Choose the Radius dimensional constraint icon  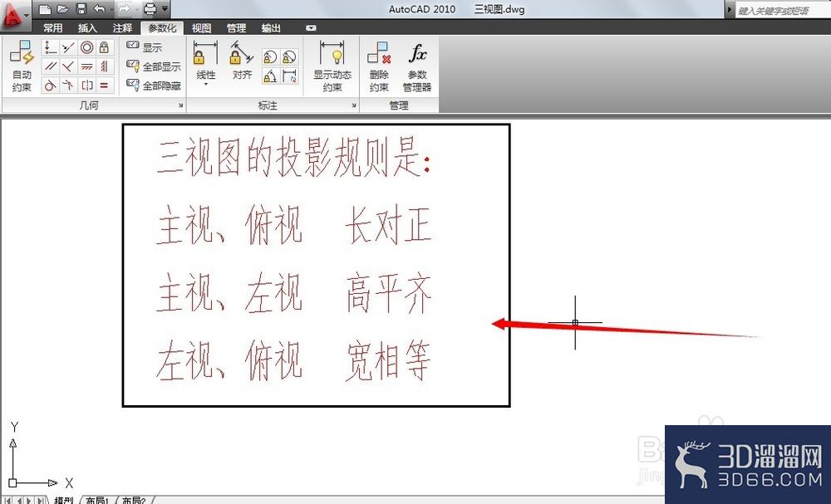[x=270, y=56]
